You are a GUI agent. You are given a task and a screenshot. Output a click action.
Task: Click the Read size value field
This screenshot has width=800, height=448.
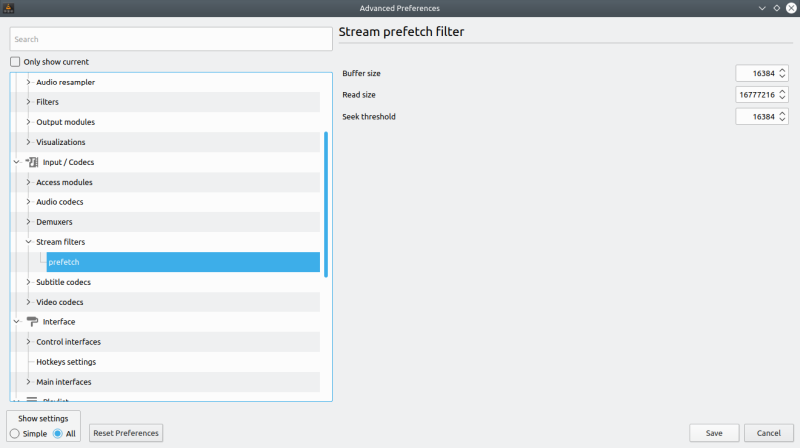point(757,95)
